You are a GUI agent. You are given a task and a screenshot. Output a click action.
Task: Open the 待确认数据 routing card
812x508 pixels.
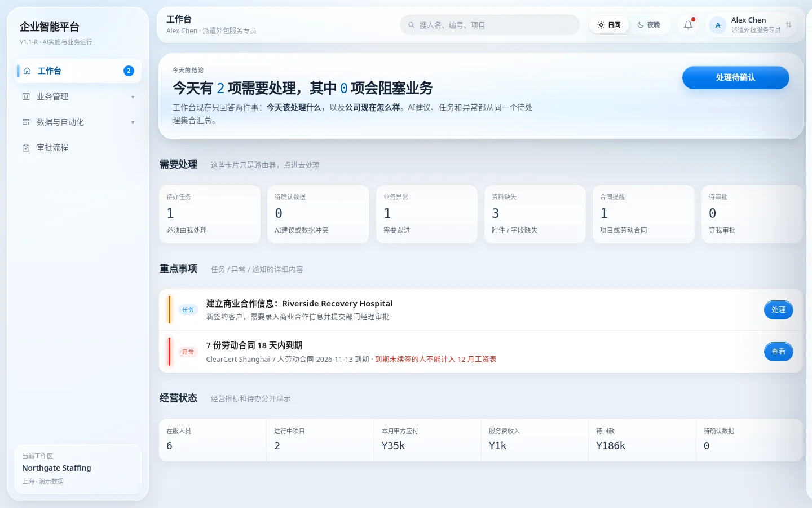coord(318,214)
